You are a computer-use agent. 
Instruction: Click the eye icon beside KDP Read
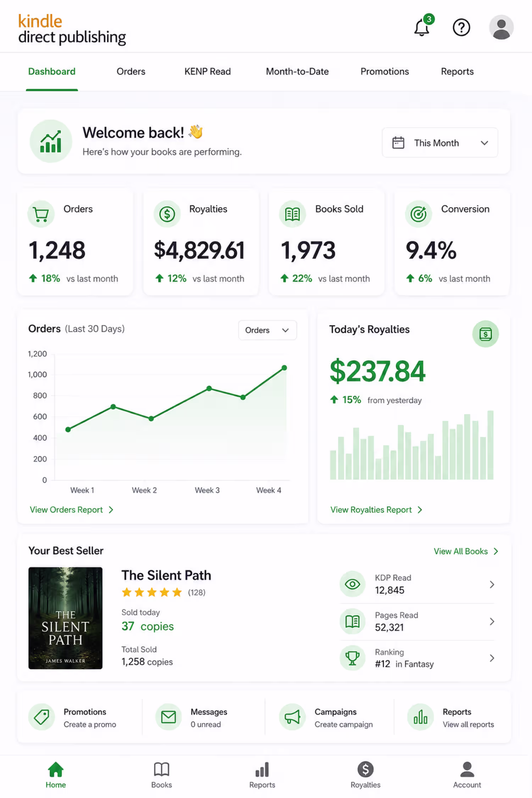point(353,584)
